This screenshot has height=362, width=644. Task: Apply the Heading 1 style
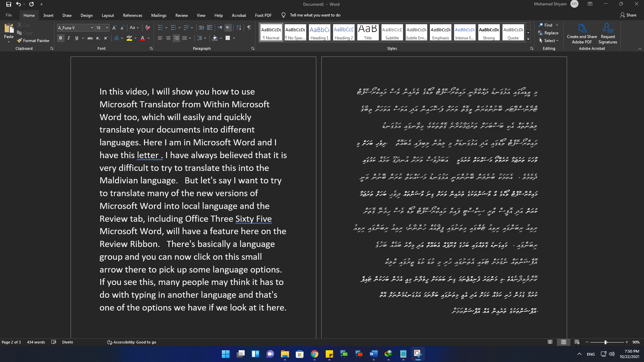coord(320,33)
